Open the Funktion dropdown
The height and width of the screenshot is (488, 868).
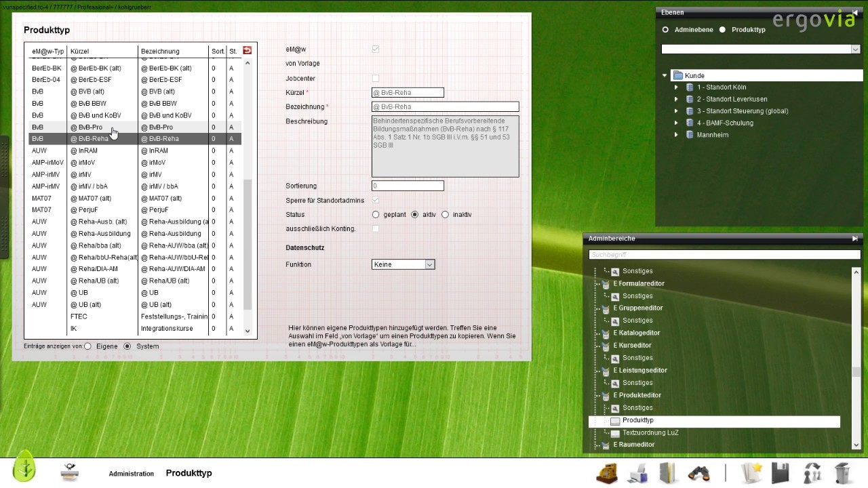point(403,264)
